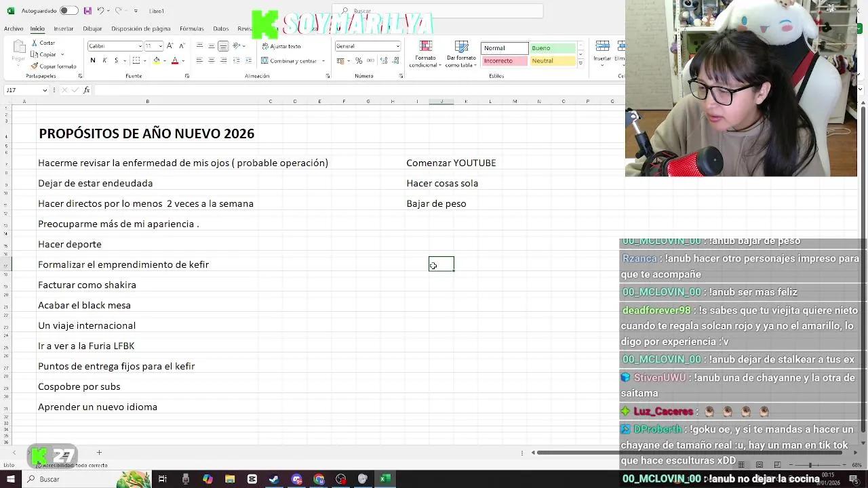Apply the Incorrecto cell style
The image size is (868, 488).
(505, 61)
